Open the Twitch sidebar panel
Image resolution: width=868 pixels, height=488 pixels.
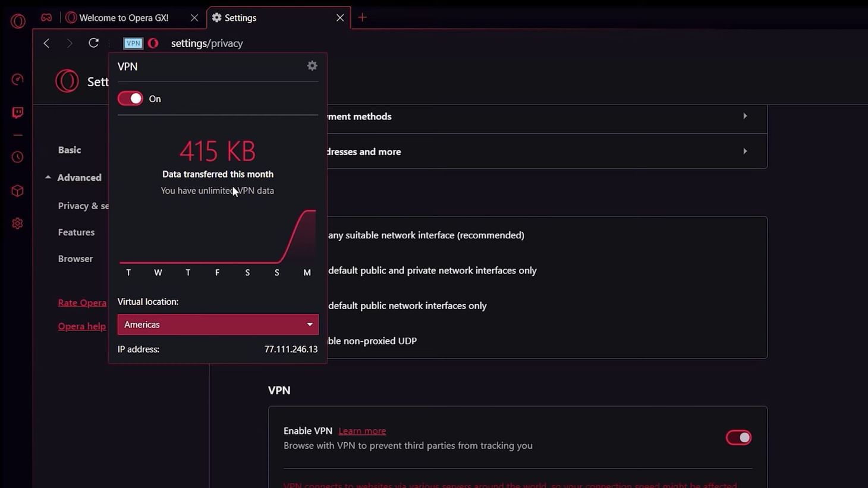[17, 112]
